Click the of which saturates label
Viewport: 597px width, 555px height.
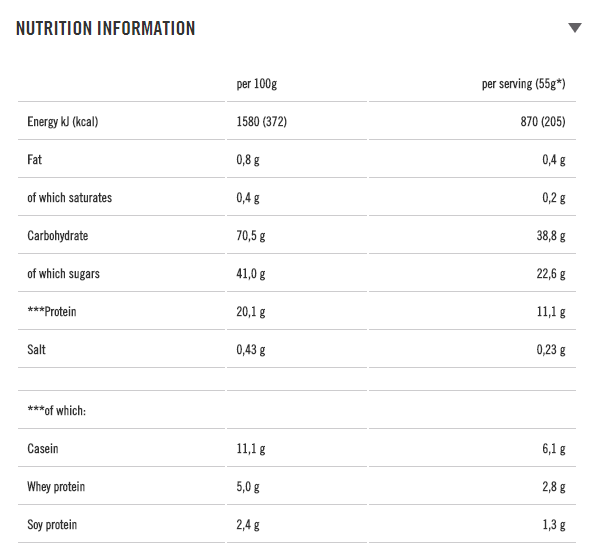coord(70,198)
